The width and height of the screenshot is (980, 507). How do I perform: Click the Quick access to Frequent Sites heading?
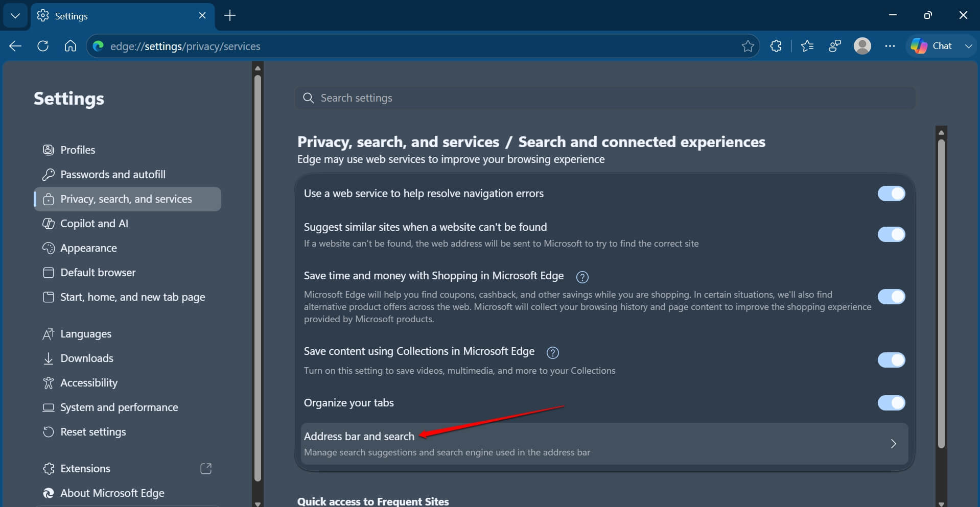(x=373, y=501)
